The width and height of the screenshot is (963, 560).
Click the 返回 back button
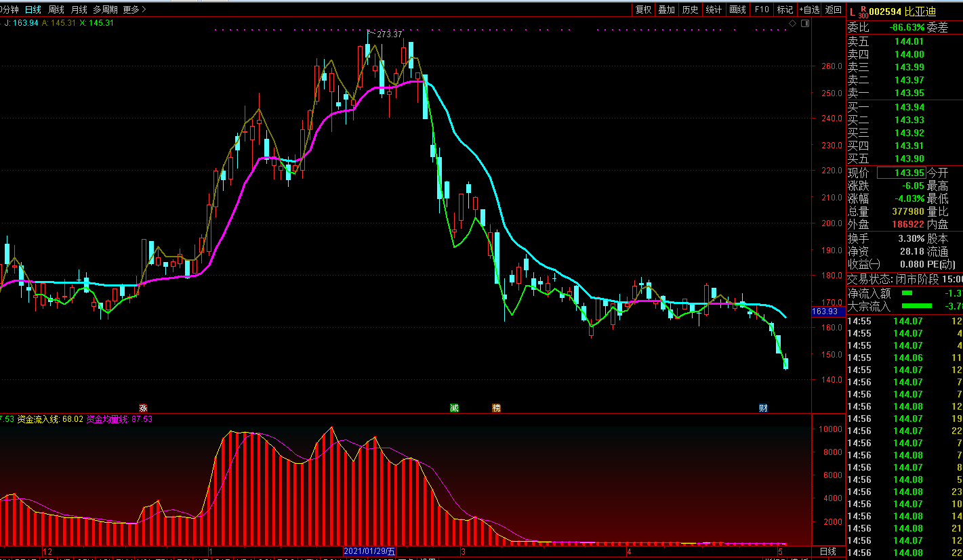(x=833, y=9)
